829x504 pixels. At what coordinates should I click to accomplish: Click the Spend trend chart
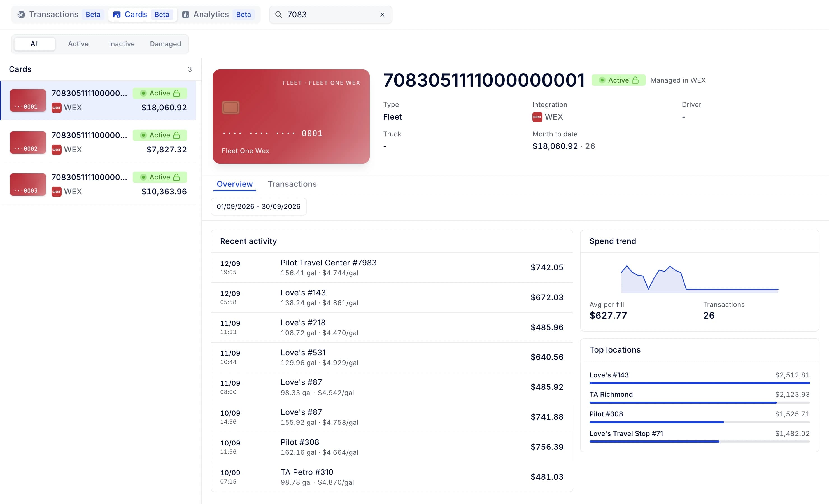[700, 279]
